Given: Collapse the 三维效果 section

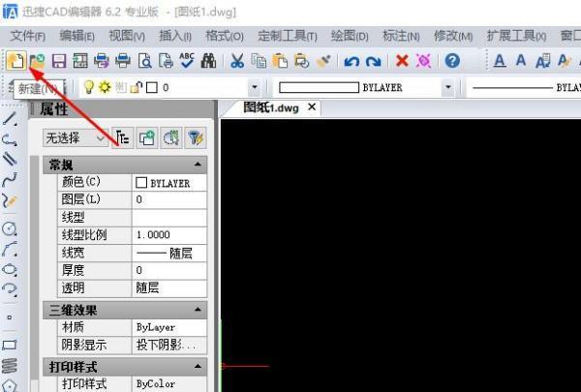Looking at the screenshot, I should 198,310.
